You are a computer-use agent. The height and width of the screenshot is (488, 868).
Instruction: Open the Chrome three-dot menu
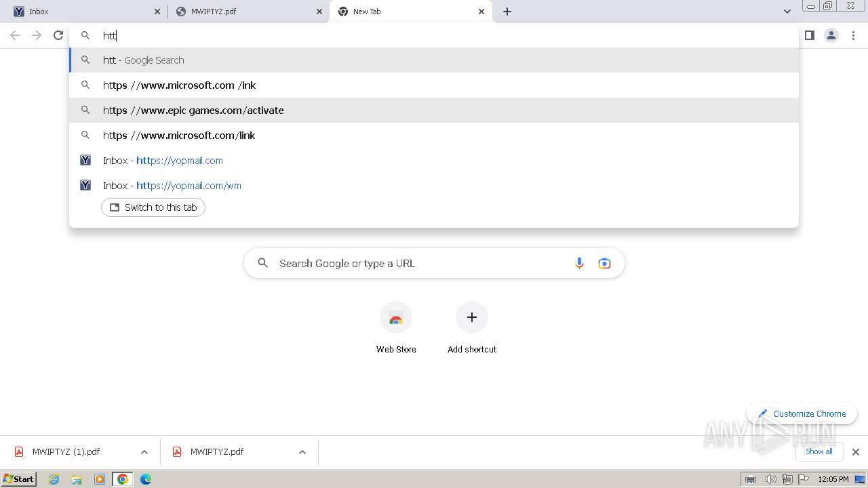pyautogui.click(x=853, y=35)
